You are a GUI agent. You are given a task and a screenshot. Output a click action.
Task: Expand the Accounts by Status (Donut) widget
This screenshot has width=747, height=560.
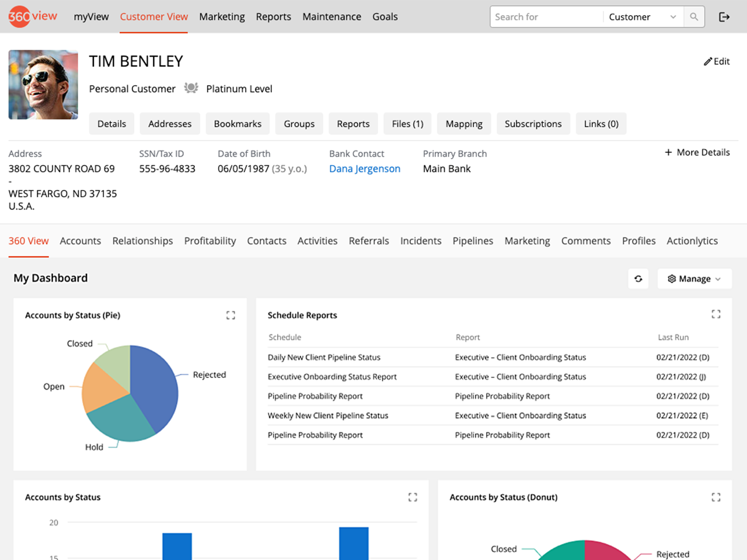pos(716,497)
